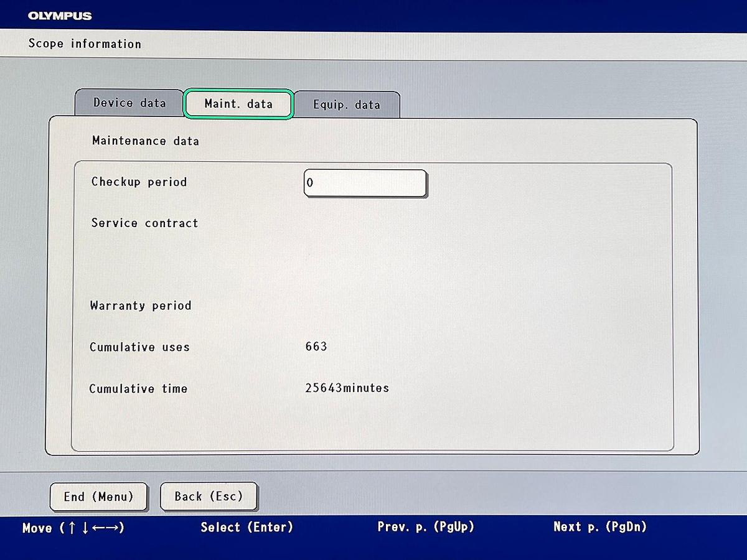Click the Cumulative uses label
Screen dimensions: 747x560
coord(139,347)
